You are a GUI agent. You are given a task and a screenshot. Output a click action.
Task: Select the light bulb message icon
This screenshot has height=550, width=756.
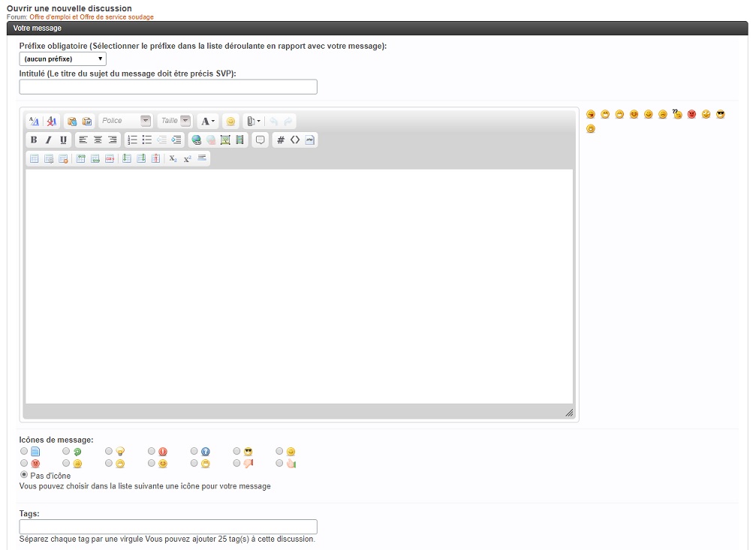pos(109,452)
